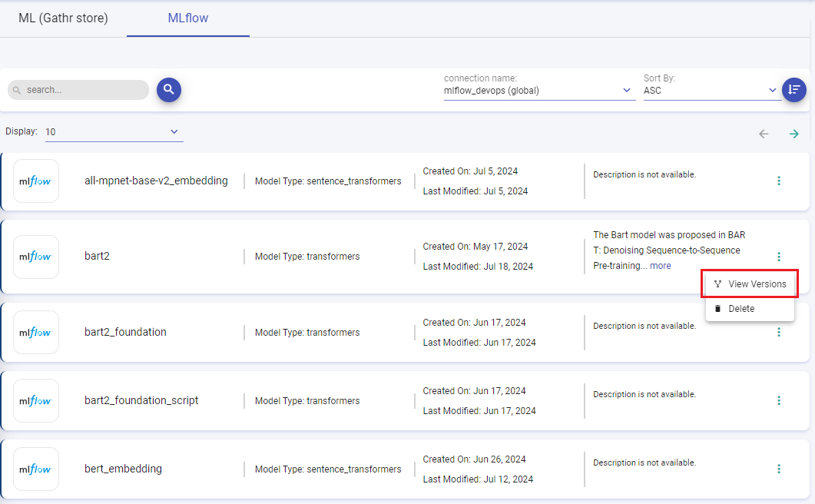
Task: Click Model Type: transformers on bart2 row
Action: (x=307, y=257)
